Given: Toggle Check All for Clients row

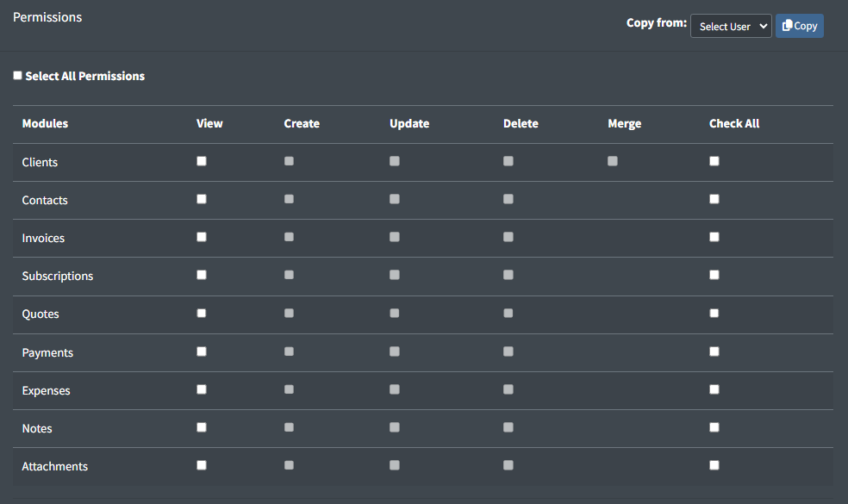Looking at the screenshot, I should (714, 160).
